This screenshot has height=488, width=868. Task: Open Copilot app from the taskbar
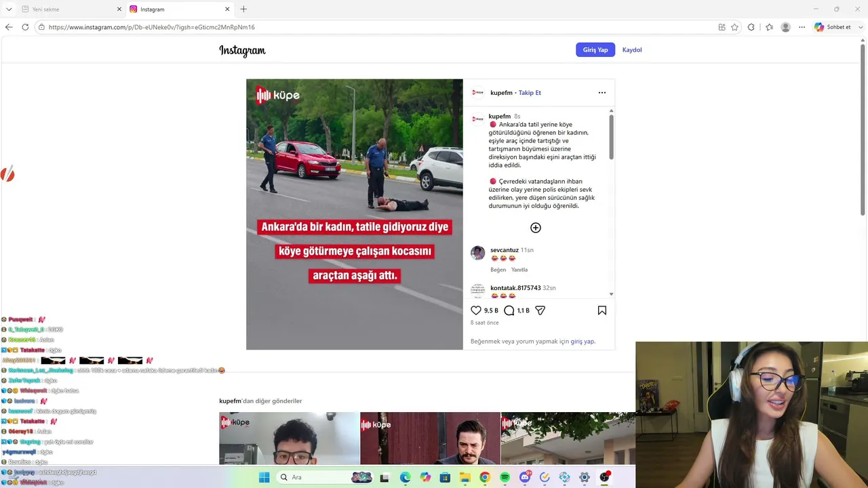425,477
